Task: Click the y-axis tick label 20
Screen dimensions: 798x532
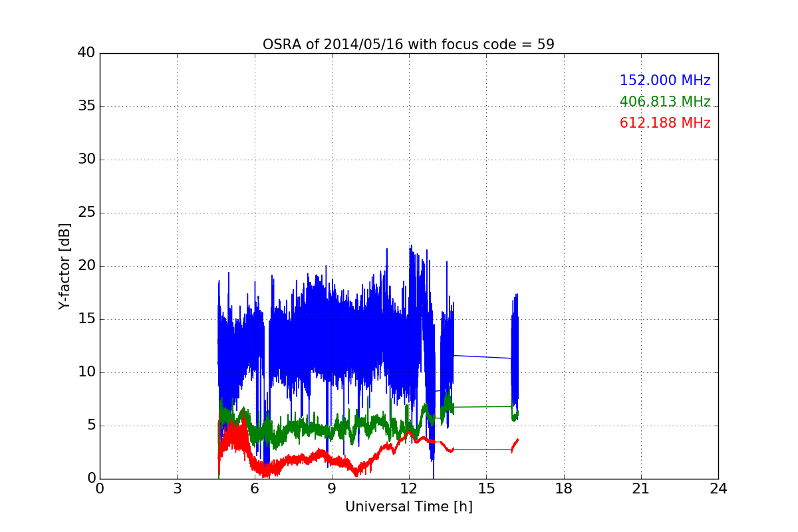Action: (x=86, y=266)
